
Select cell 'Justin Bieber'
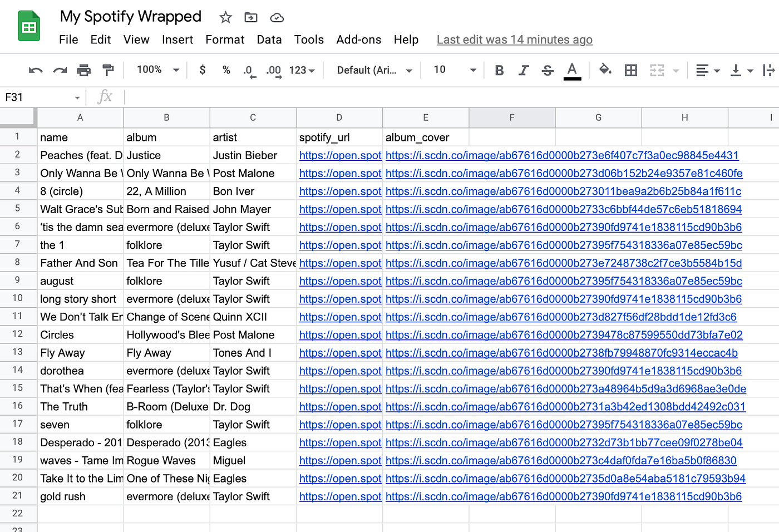(x=253, y=155)
